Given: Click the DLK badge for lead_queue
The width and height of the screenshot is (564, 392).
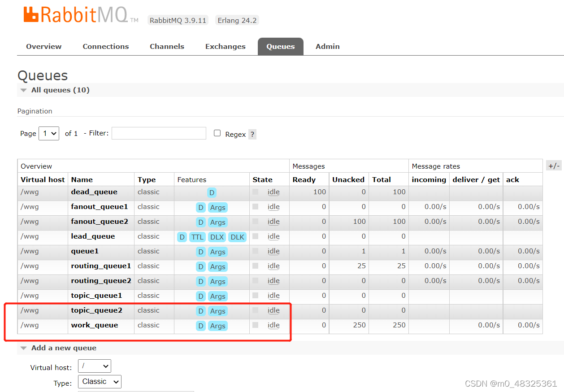Looking at the screenshot, I should pos(238,237).
